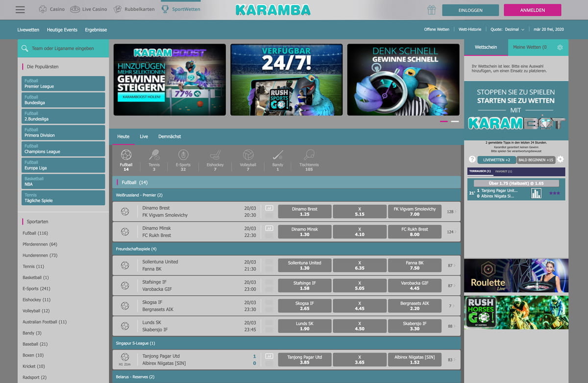The height and width of the screenshot is (383, 588).
Task: Select Tennis Tägliche Spiele shortcut
Action: tap(63, 198)
